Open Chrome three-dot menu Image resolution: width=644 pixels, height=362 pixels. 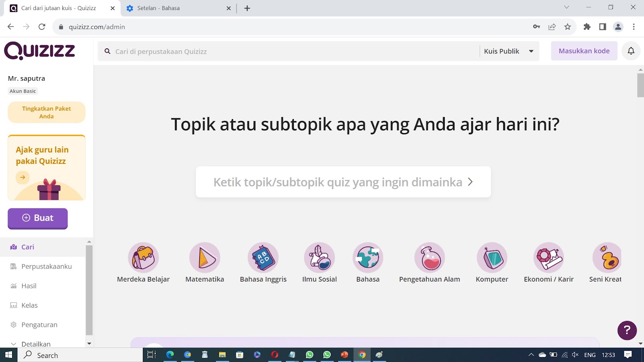point(634,27)
